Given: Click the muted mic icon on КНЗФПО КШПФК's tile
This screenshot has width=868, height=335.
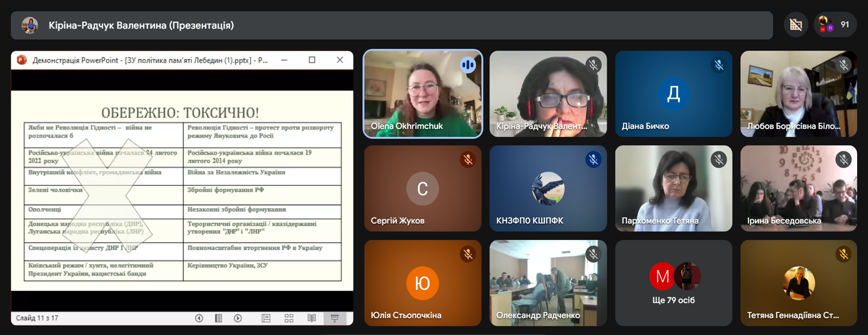Looking at the screenshot, I should [593, 160].
